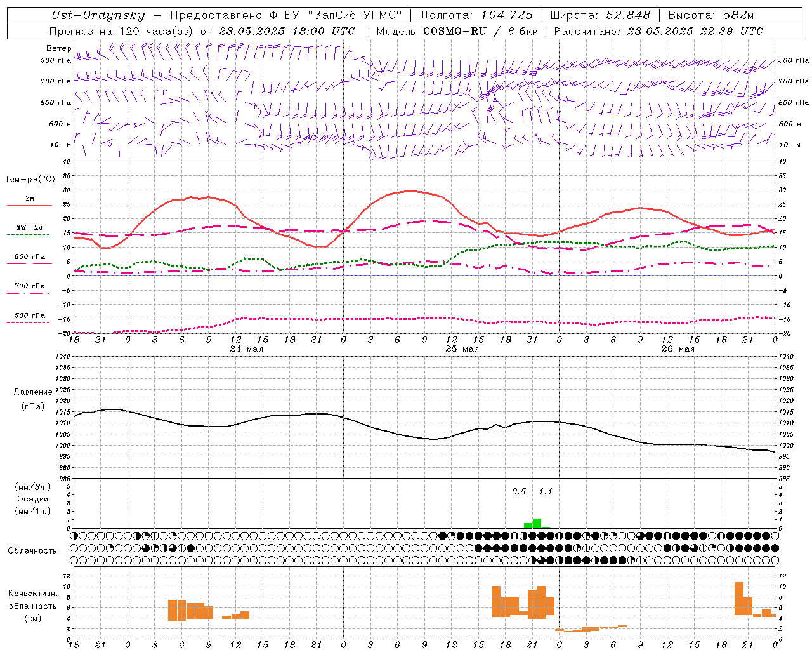Select the '(мм/1ч.)' units label
The image size is (812, 650).
[32, 511]
